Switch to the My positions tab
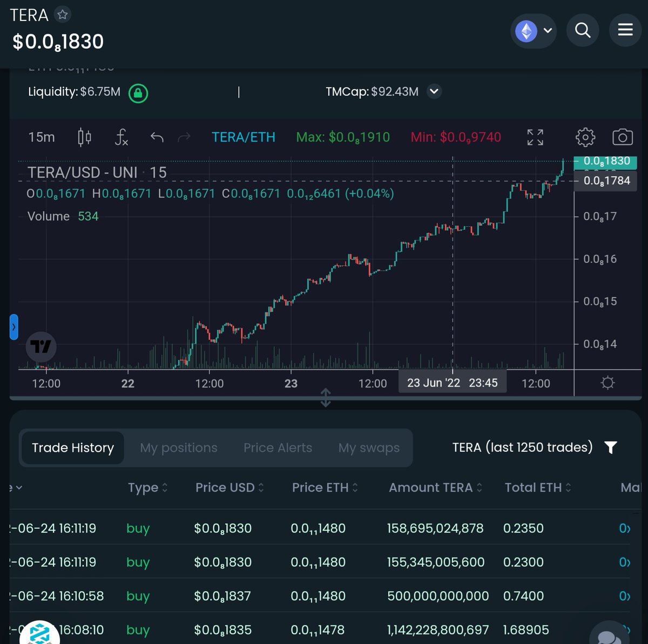Viewport: 648px width, 644px height. [x=179, y=448]
